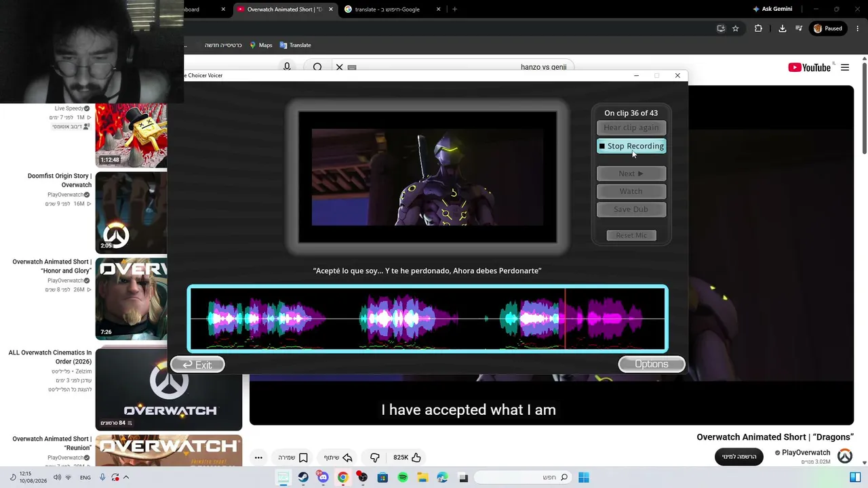Clear the YouTube search box
Viewport: 868px width, 488px height.
[340, 67]
